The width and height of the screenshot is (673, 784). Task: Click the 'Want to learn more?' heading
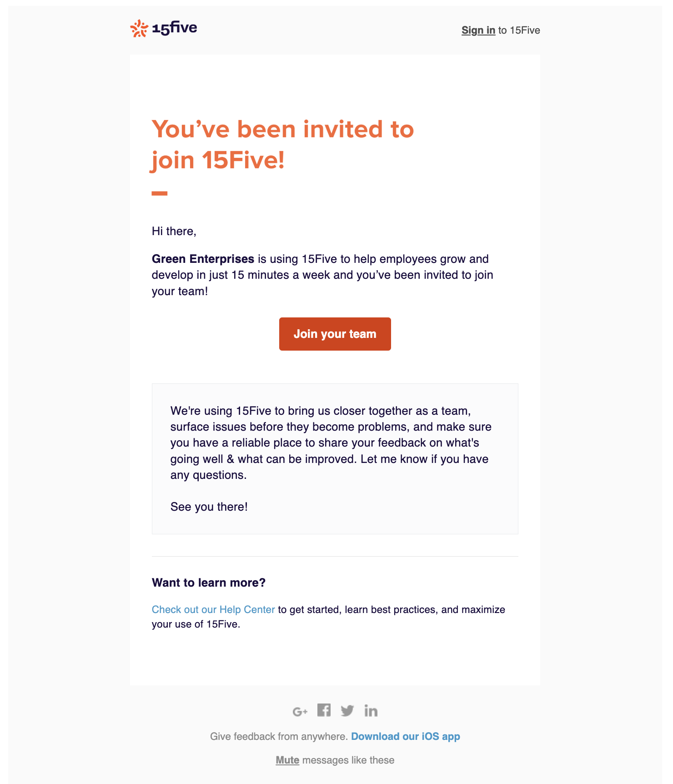[209, 583]
